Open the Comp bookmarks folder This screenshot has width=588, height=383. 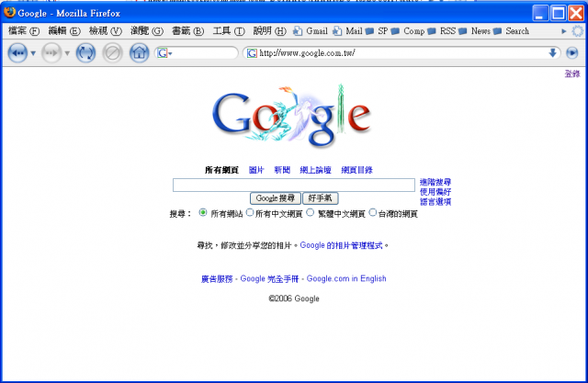click(x=408, y=31)
